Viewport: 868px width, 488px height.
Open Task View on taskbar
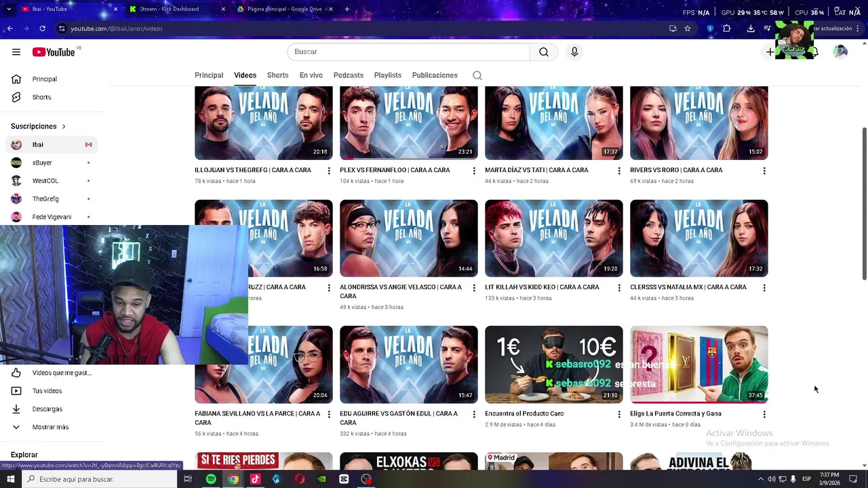coord(188,479)
